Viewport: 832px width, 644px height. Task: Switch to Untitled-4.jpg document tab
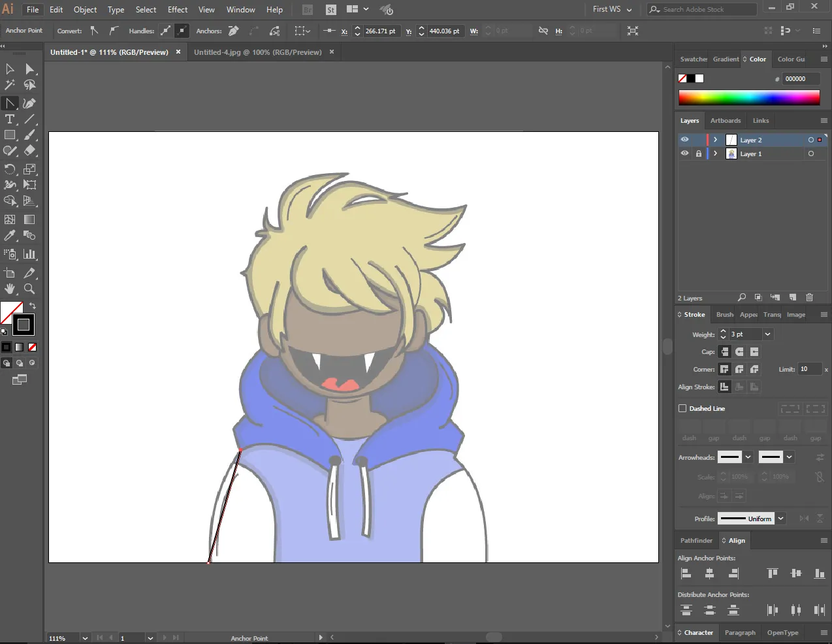[257, 52]
